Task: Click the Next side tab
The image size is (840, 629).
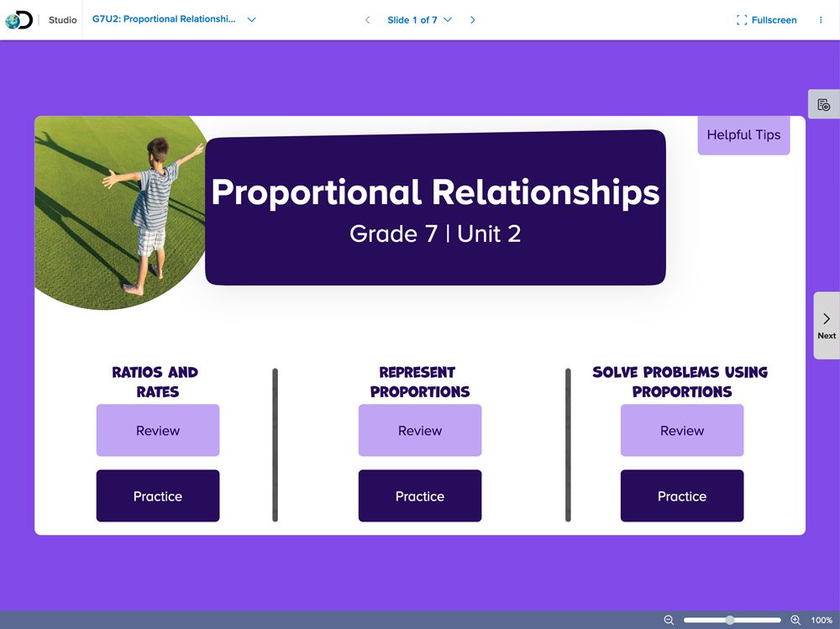Action: coord(827,325)
